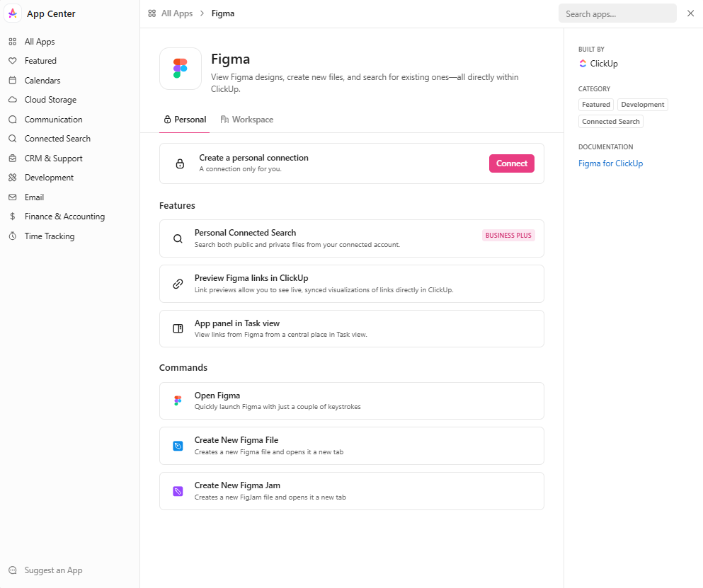Click the All Apps breadcrumb link
703x588 pixels.
177,13
